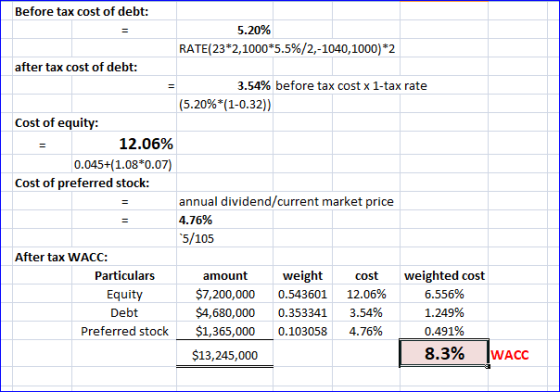
Task: Click the $4,680,000 debt amount
Action: (x=225, y=313)
